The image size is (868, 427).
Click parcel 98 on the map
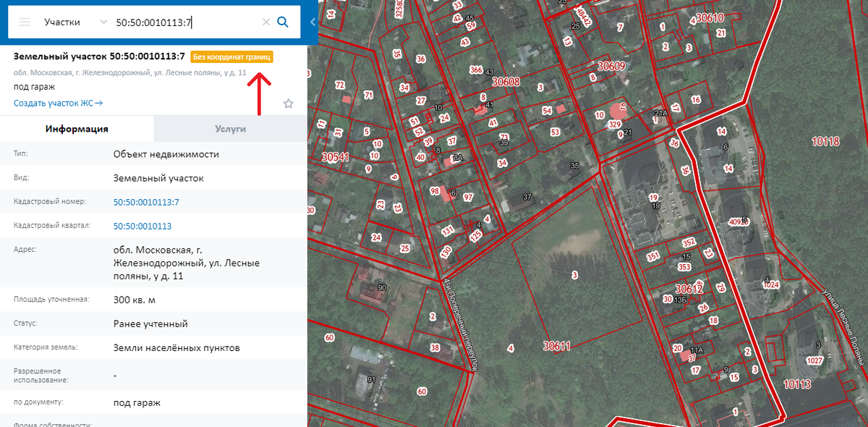pyautogui.click(x=435, y=191)
